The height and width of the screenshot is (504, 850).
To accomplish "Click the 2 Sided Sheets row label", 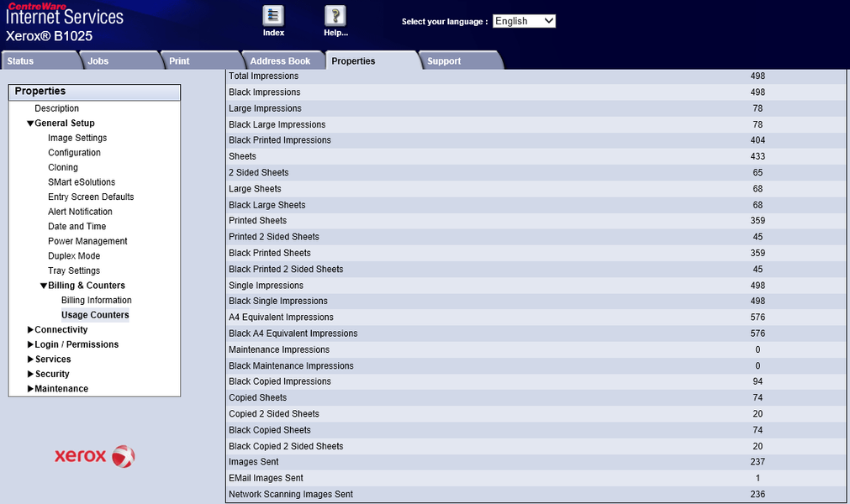I will coord(259,173).
